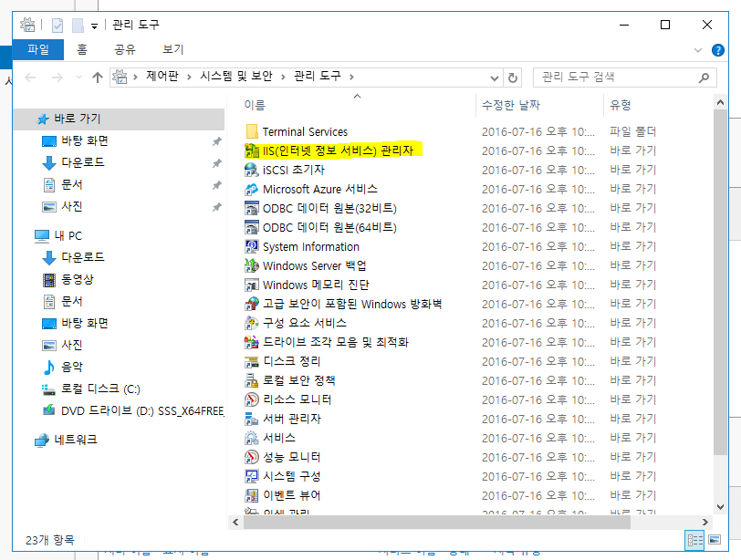Image resolution: width=741 pixels, height=560 pixels.
Task: Open the 리소스 모니터 icon
Action: coord(252,399)
